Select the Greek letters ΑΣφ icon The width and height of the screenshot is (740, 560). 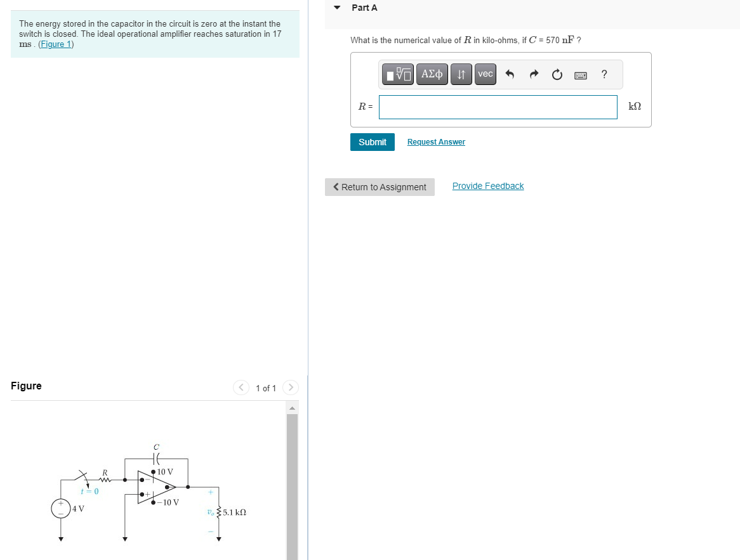pyautogui.click(x=432, y=74)
